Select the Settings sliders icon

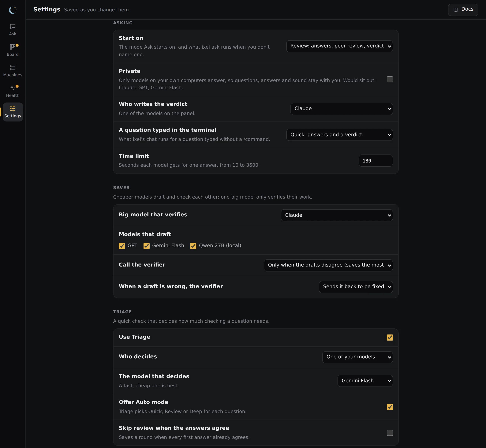click(13, 108)
